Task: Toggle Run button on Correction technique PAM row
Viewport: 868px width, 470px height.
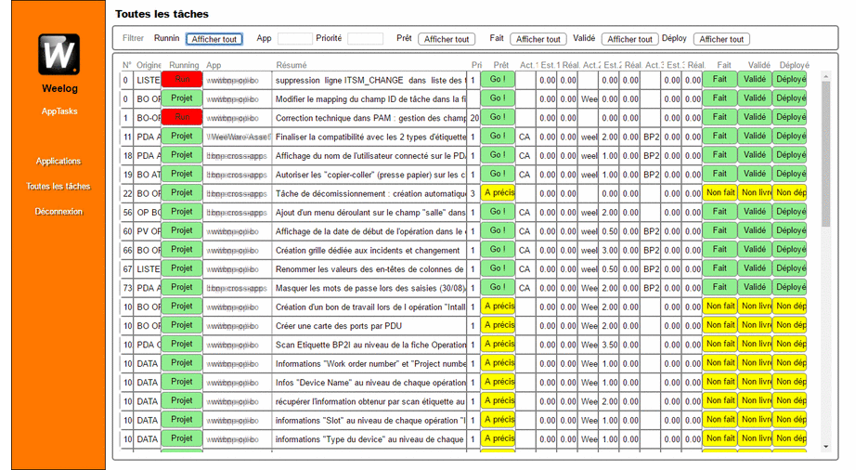Action: pyautogui.click(x=182, y=117)
